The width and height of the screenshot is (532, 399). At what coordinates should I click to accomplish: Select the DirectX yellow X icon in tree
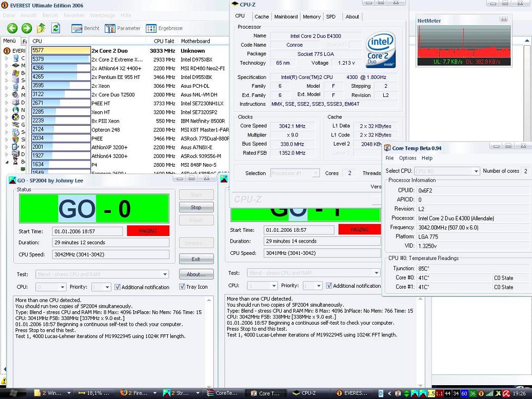pyautogui.click(x=15, y=117)
